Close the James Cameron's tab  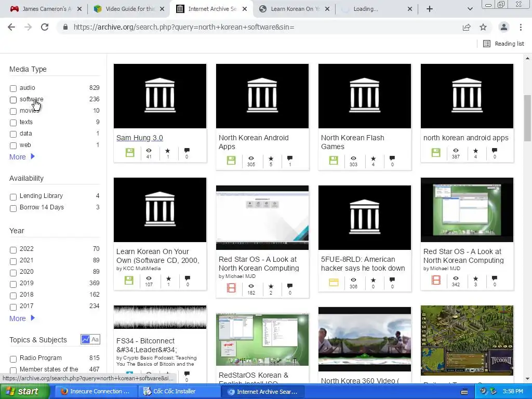click(79, 9)
